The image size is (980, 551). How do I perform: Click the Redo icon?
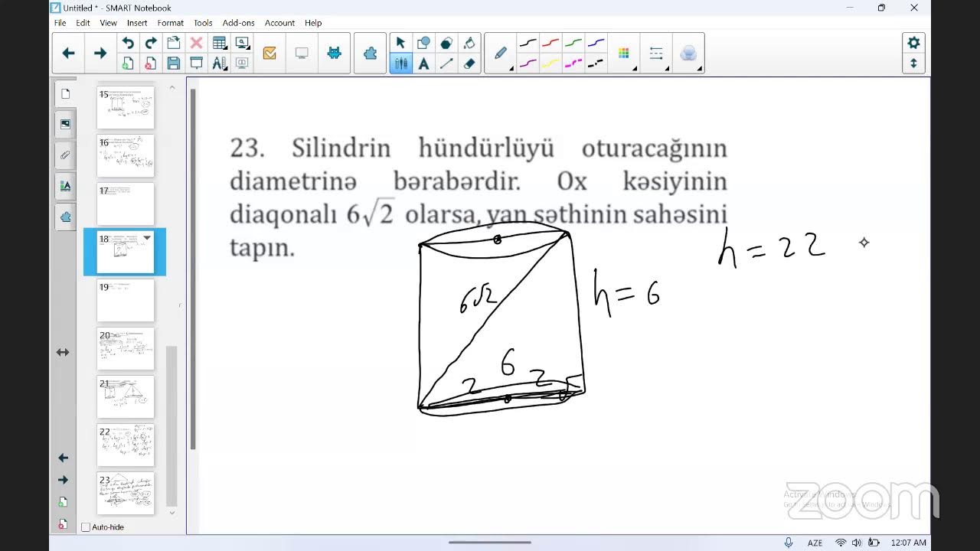[x=151, y=44]
